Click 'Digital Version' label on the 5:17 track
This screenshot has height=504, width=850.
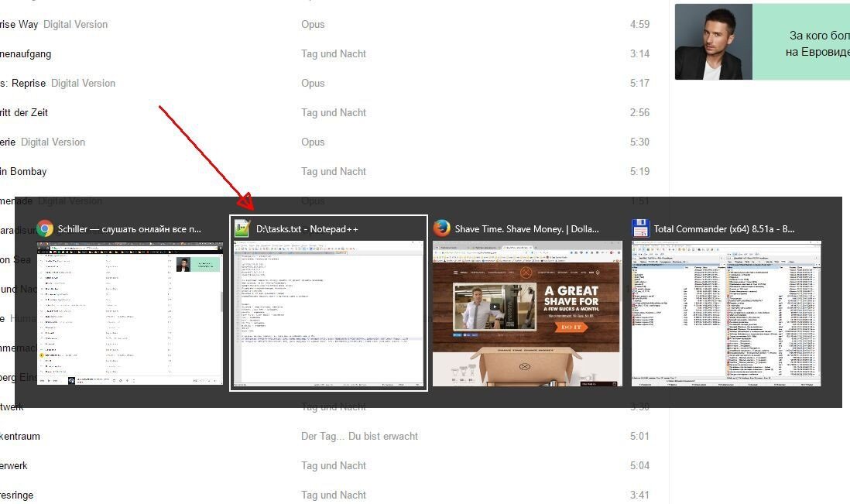pos(83,83)
